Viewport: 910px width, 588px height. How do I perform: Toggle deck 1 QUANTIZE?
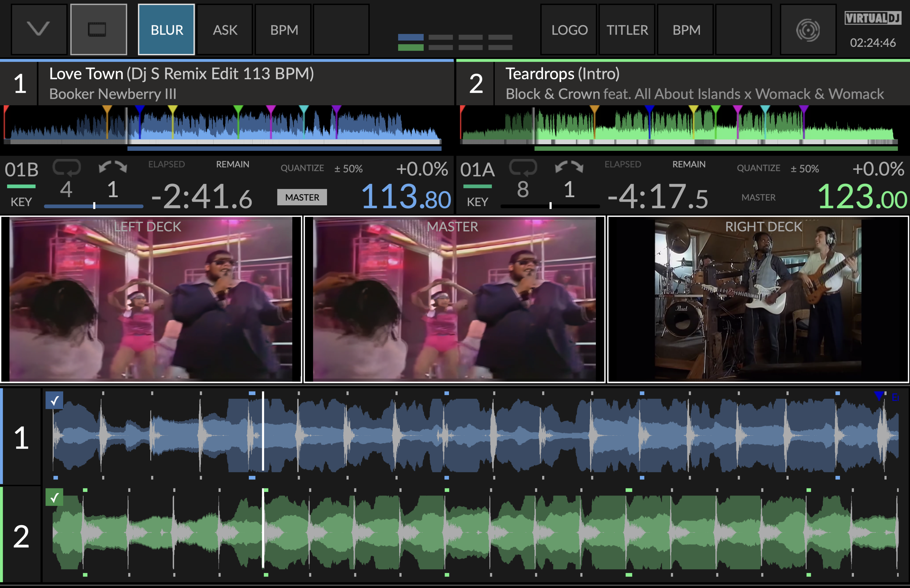point(302,168)
